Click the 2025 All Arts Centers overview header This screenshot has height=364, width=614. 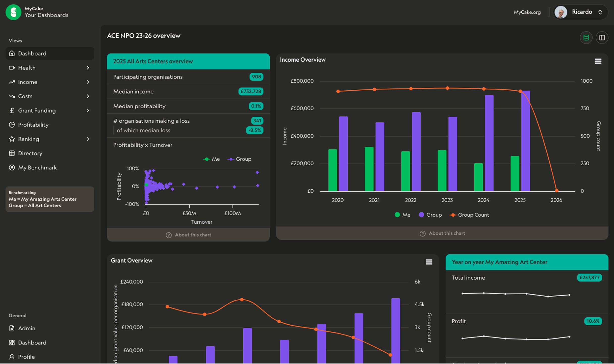click(188, 61)
